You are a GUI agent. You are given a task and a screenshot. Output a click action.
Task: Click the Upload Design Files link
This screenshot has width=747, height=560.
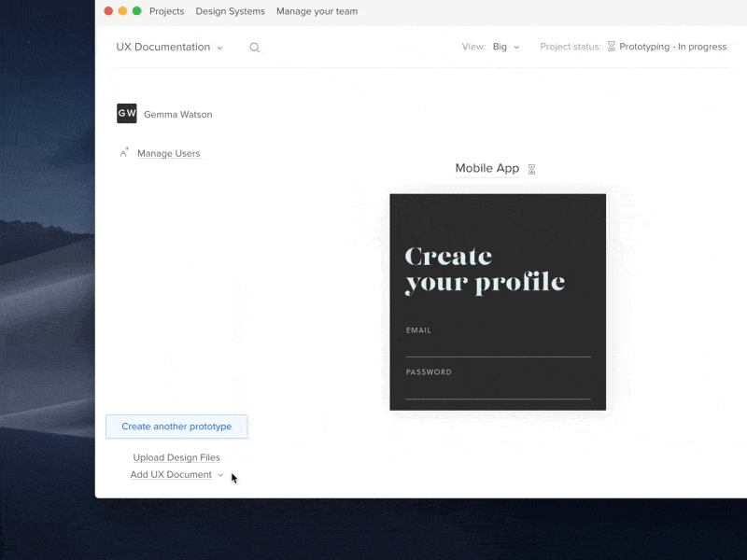pos(176,457)
